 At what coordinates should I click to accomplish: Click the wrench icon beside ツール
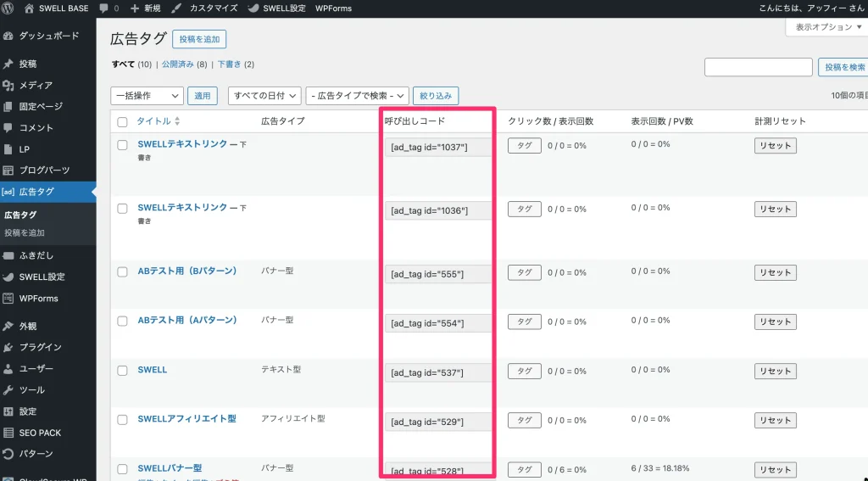8,390
